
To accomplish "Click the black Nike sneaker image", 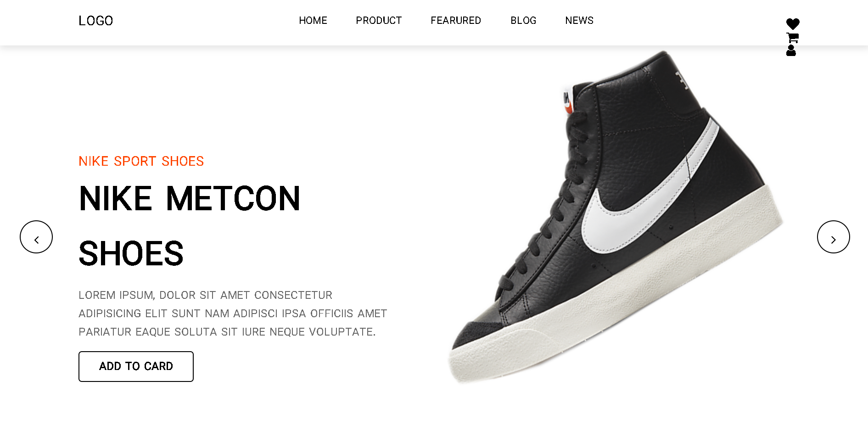I will pyautogui.click(x=615, y=217).
